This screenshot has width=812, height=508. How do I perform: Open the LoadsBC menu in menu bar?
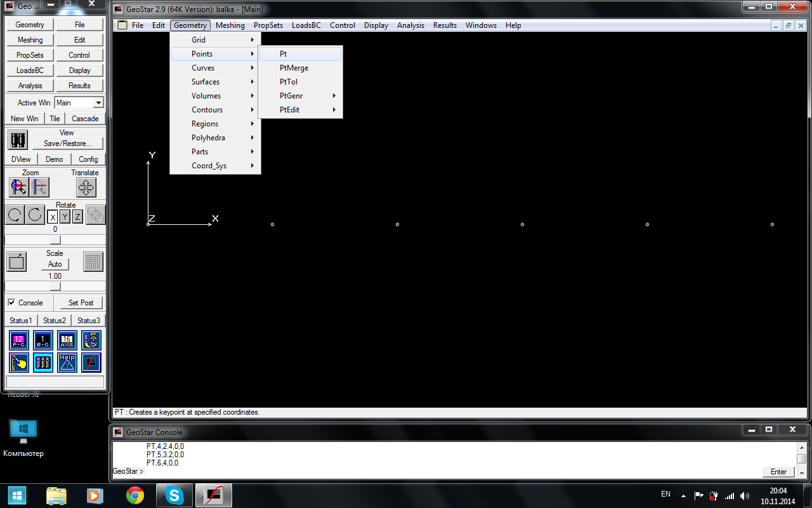(306, 25)
